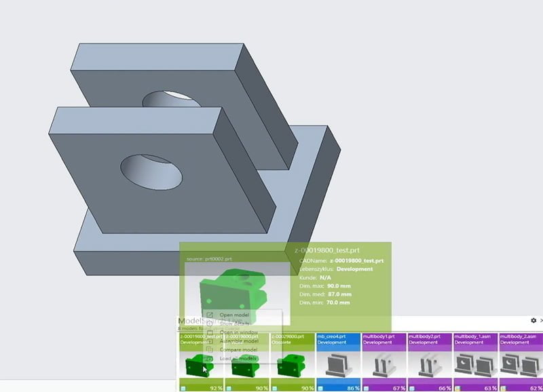543x392 pixels.
Task: Click the hole in the front plate of 3D model
Action: (151, 172)
